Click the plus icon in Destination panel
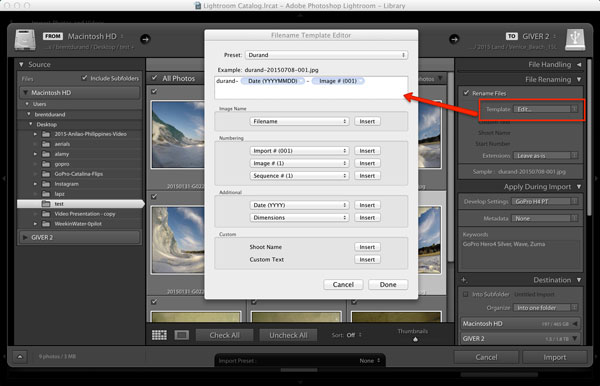 464,280
